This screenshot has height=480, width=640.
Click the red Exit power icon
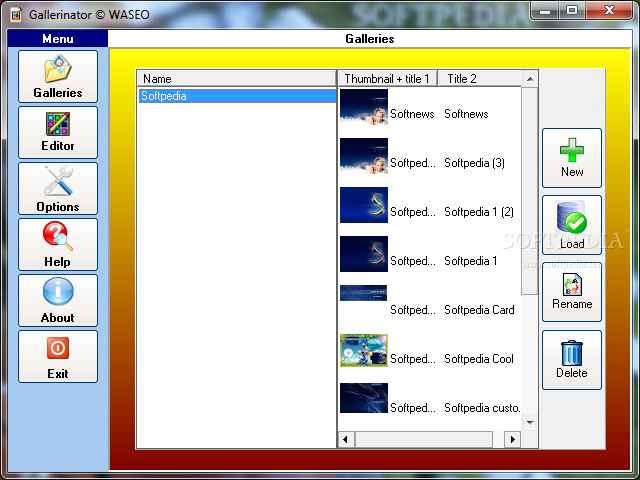pyautogui.click(x=58, y=356)
